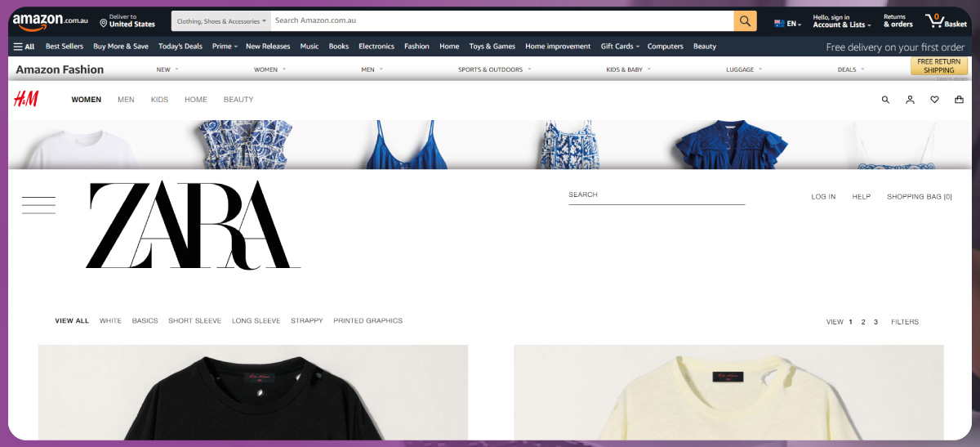
Task: Expand the Clothing, Shoes & Accessories search dropdown
Action: [x=220, y=21]
